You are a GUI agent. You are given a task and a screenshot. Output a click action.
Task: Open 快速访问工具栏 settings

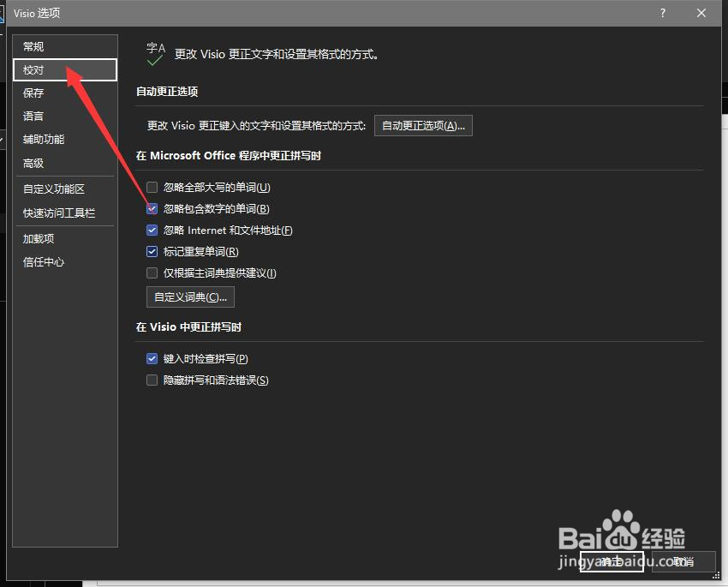pyautogui.click(x=65, y=213)
